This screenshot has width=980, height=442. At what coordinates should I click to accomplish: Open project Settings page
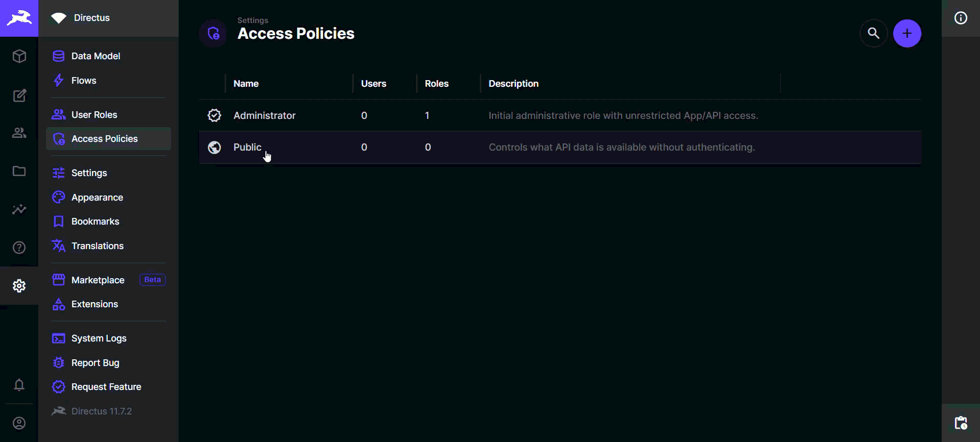(108, 173)
